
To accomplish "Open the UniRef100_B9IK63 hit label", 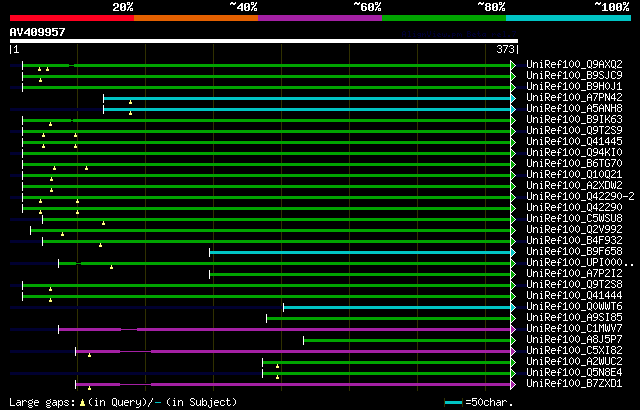I will (x=574, y=120).
